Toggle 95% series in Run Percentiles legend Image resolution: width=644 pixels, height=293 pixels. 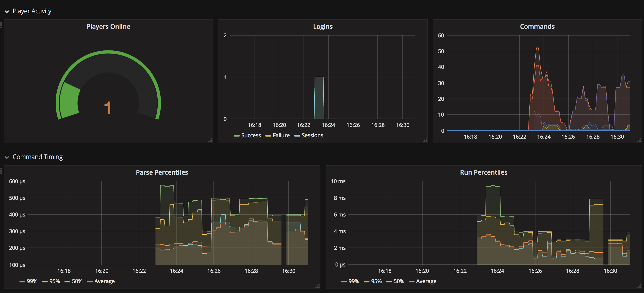(376, 281)
